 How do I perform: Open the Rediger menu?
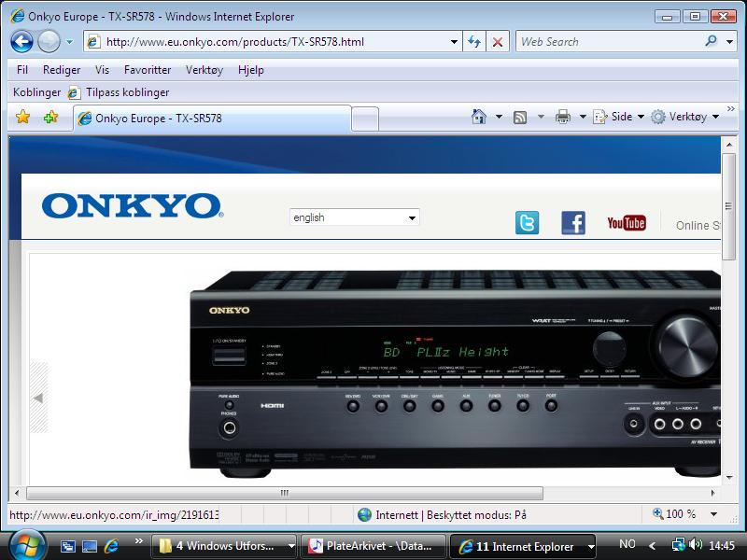tap(62, 70)
